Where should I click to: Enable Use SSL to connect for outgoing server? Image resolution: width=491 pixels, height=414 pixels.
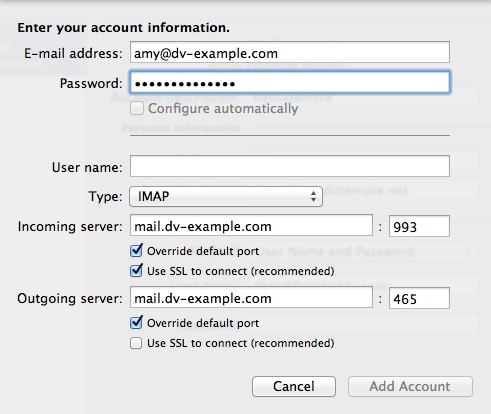click(x=136, y=343)
